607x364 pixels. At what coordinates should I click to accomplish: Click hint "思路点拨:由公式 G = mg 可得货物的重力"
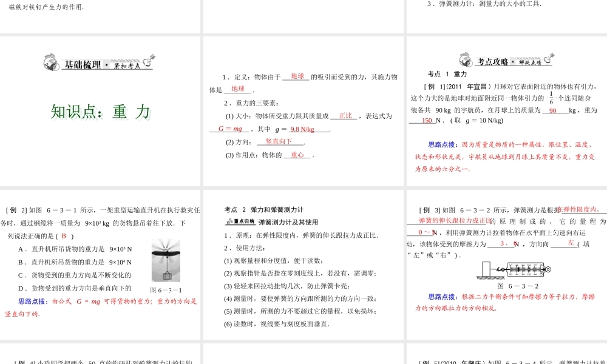tap(107, 301)
